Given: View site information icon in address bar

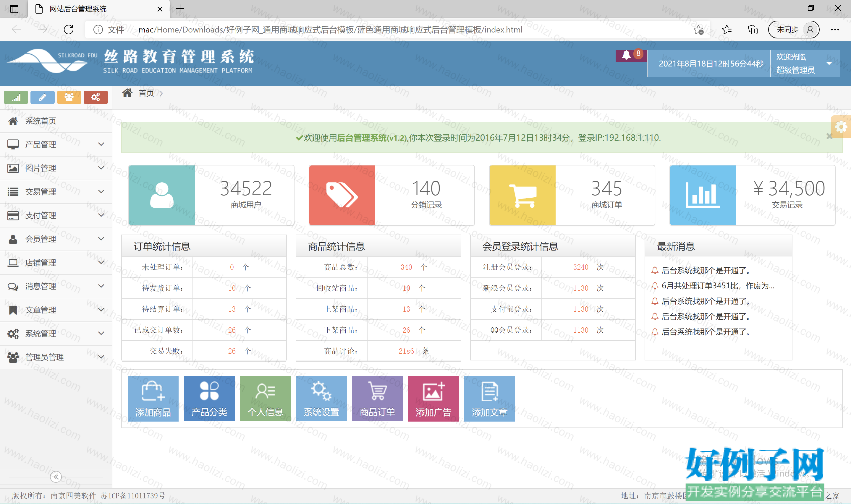Looking at the screenshot, I should point(98,30).
